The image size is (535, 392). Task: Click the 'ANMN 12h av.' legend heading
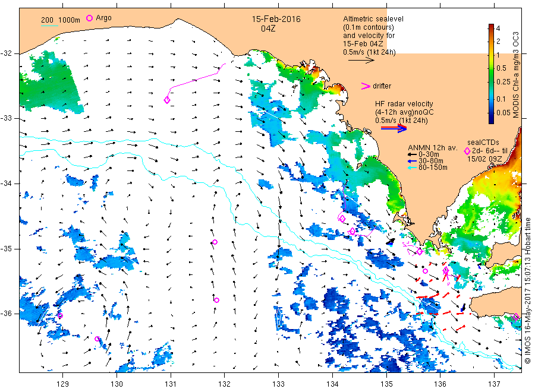pyautogui.click(x=433, y=148)
